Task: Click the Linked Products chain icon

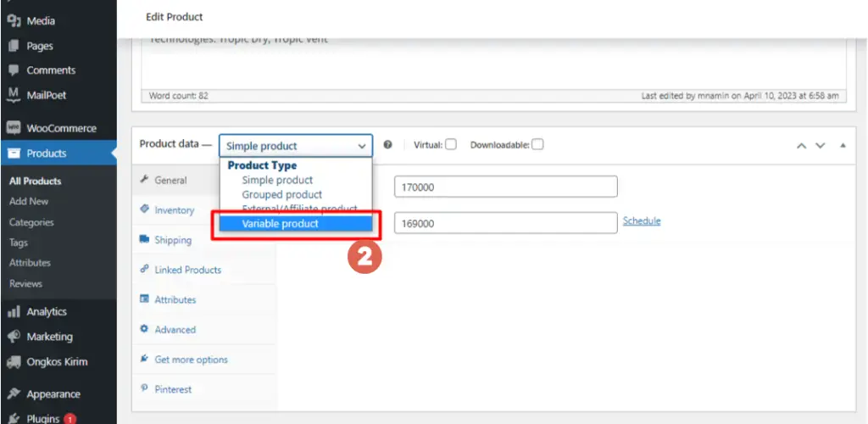Action: [x=144, y=270]
